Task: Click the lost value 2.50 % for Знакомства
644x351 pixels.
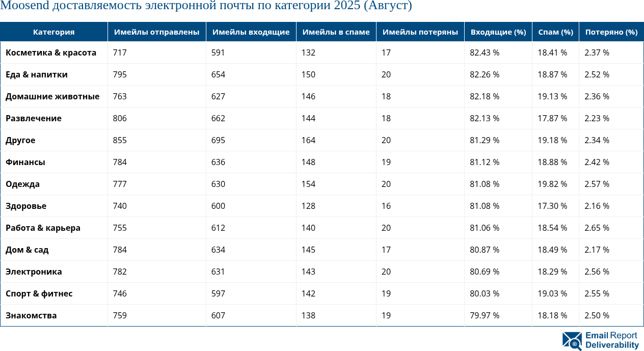Action: tap(596, 315)
